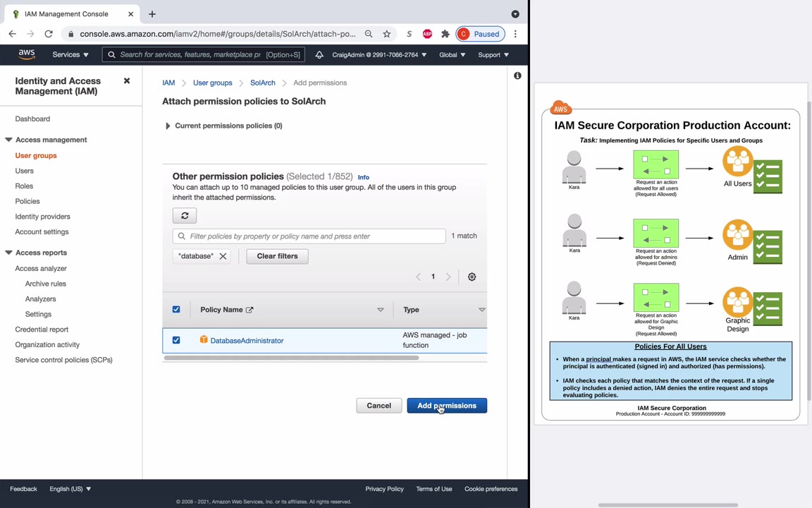The width and height of the screenshot is (812, 508).
Task: Focus the AWS services search box
Action: click(204, 54)
